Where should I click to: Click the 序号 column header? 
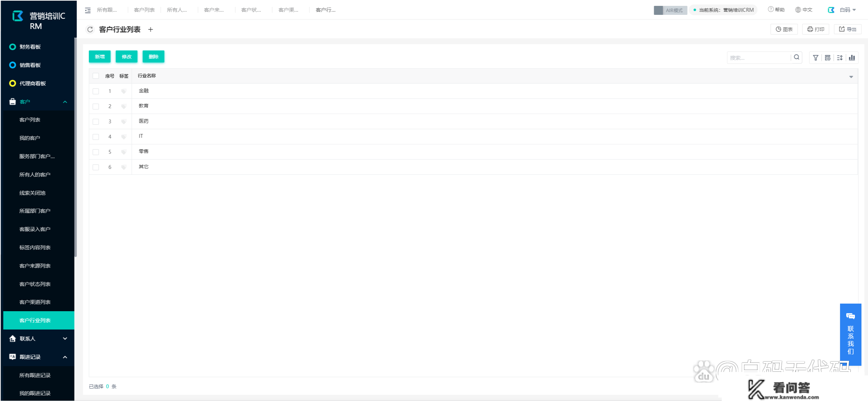tap(110, 76)
